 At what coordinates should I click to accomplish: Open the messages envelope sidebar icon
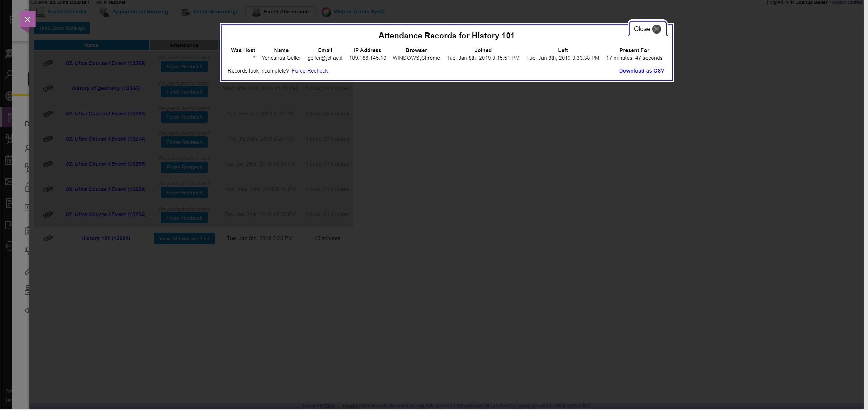pos(9,182)
